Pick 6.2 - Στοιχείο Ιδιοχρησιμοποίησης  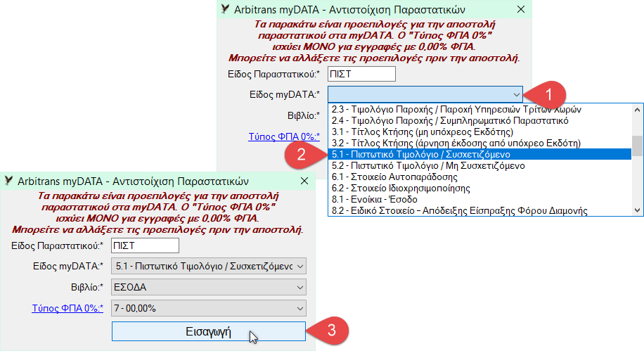479,189
